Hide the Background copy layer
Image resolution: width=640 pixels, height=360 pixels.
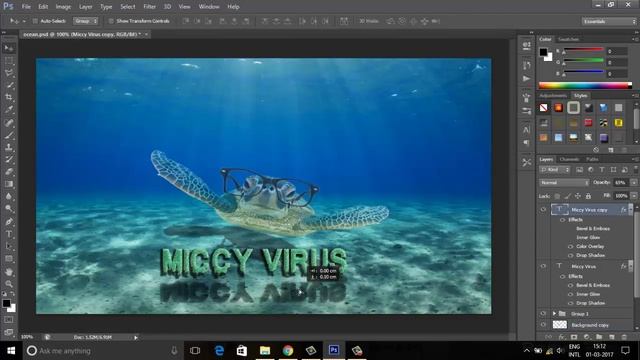pyautogui.click(x=543, y=325)
